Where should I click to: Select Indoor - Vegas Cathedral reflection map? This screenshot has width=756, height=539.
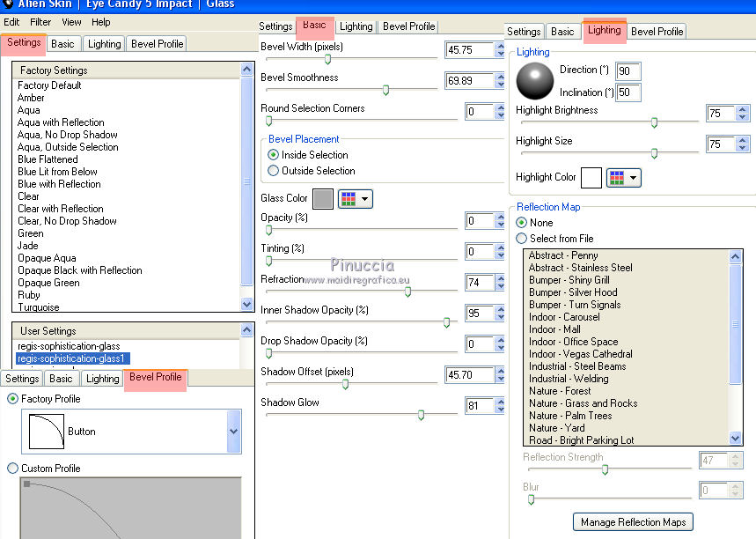coord(581,354)
